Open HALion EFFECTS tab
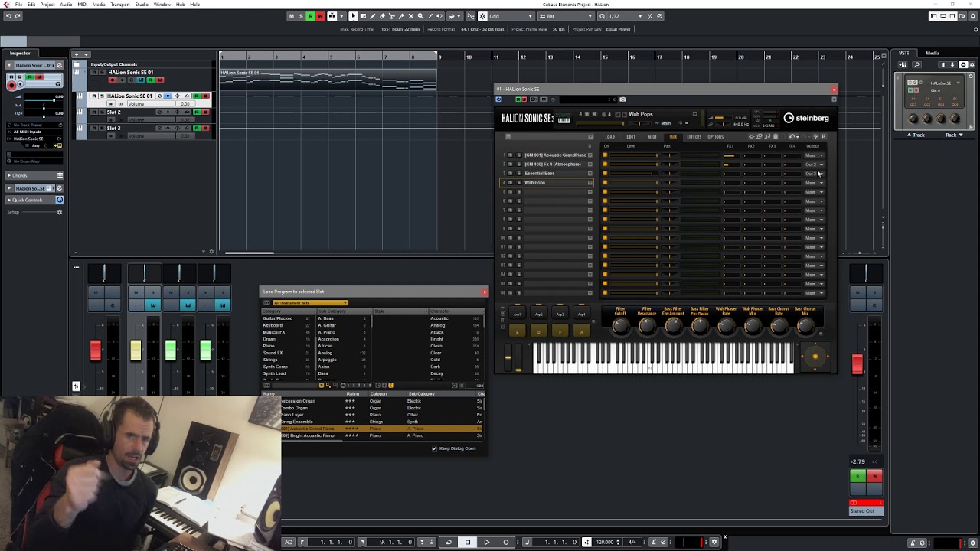980x551 pixels. click(x=694, y=137)
